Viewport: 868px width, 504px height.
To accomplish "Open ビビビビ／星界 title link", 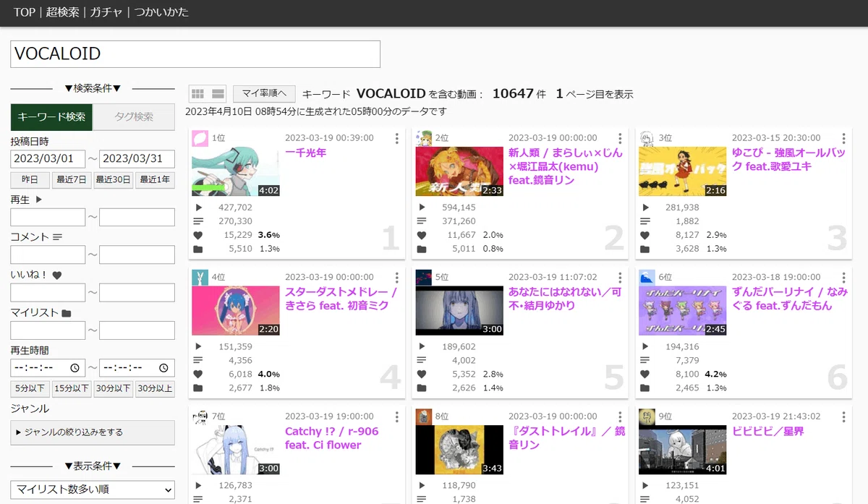I will coord(768,432).
